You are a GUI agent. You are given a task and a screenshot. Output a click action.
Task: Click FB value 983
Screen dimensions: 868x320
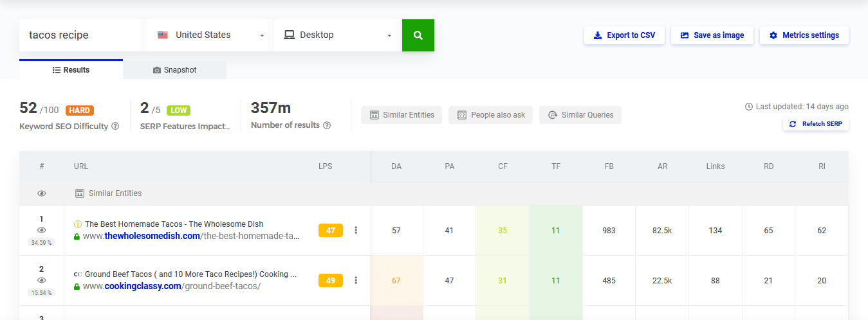point(609,231)
